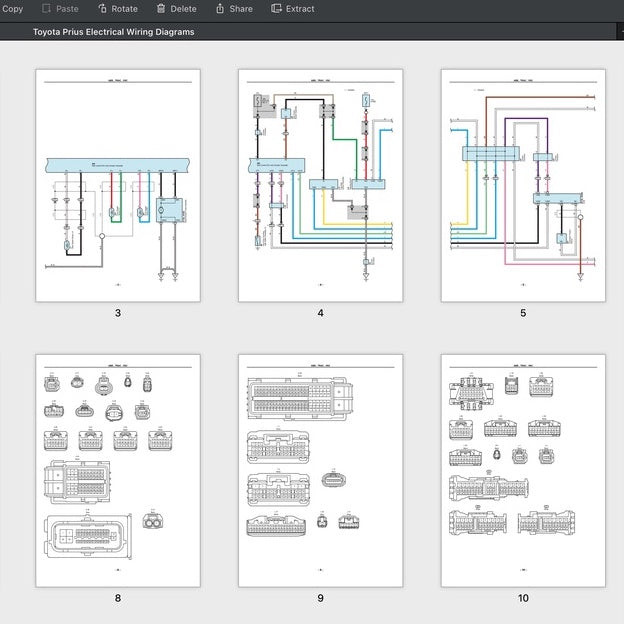Select the Toyota Prius Electrical Wiring Diagrams title
The image size is (624, 624).
[113, 32]
